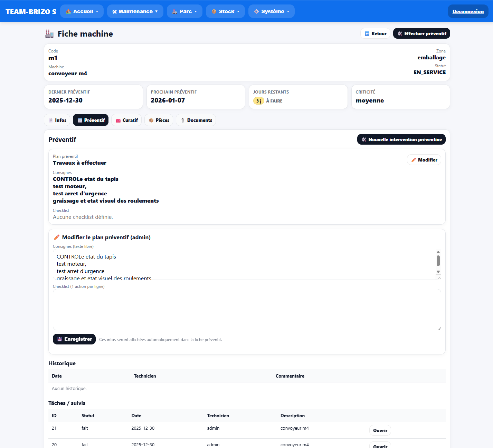
Task: Open task 21 with Ouvrir button
Action: tap(380, 430)
